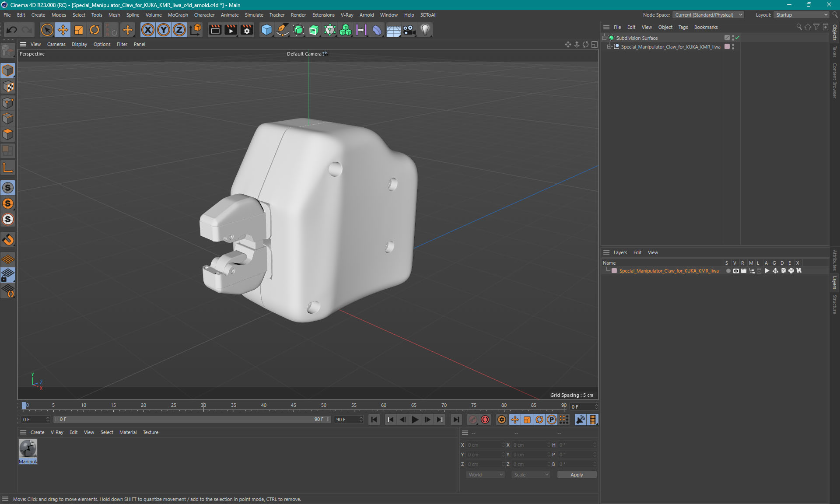Toggle Y axis lock

pyautogui.click(x=164, y=30)
